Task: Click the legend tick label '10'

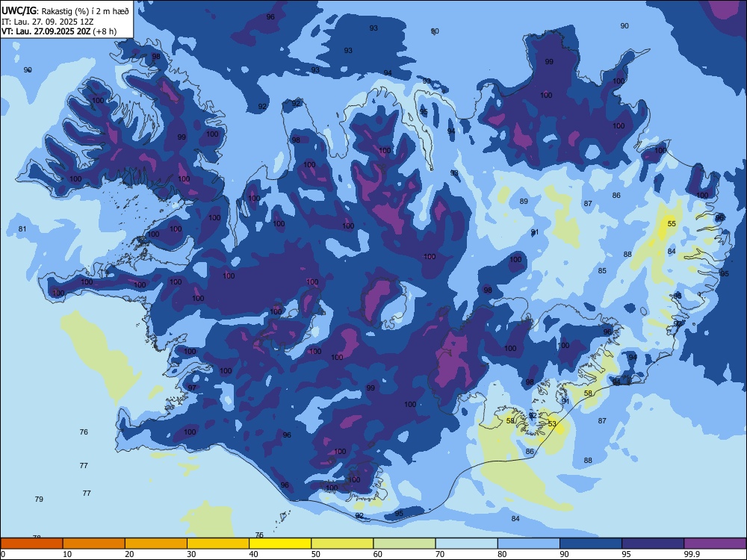Action: (67, 554)
